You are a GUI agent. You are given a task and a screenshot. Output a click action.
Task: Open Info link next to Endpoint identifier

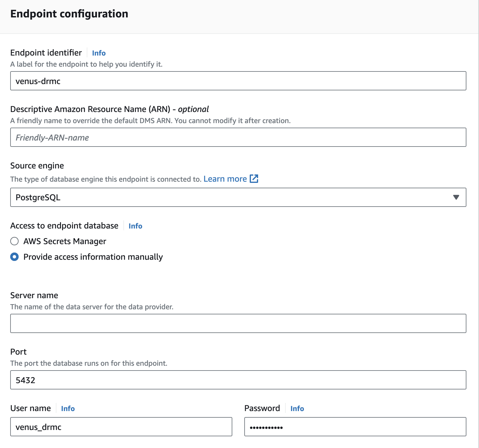coord(99,53)
